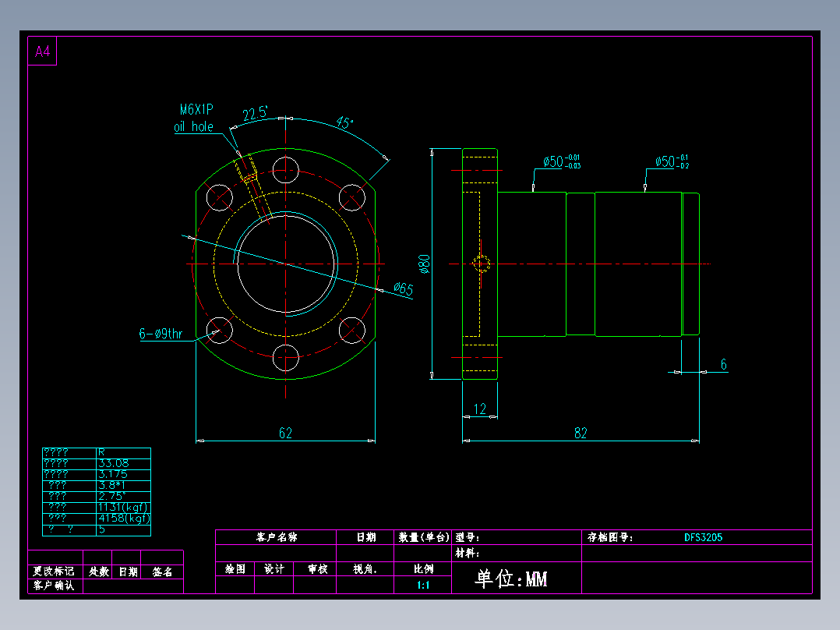Select the 设计 cell in title block
Screen dimensions: 840x630
pyautogui.click(x=274, y=569)
